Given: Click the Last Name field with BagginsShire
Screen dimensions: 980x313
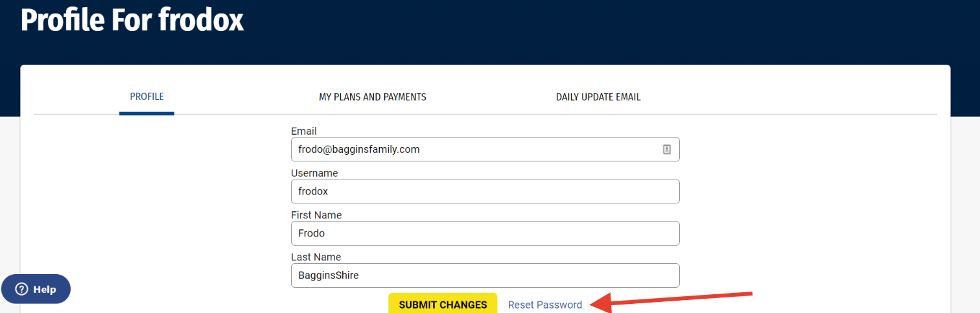Looking at the screenshot, I should pos(485,275).
